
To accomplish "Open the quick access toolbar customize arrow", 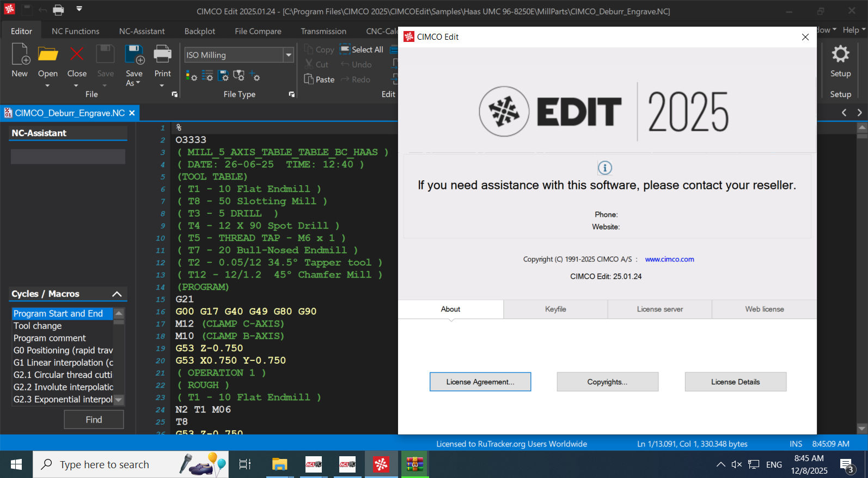I will 79,9.
